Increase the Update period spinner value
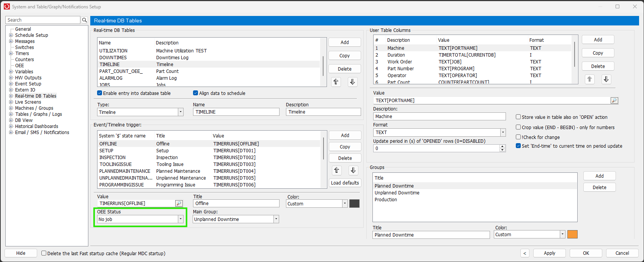Viewport: 644px width, 262px height. [503, 147]
